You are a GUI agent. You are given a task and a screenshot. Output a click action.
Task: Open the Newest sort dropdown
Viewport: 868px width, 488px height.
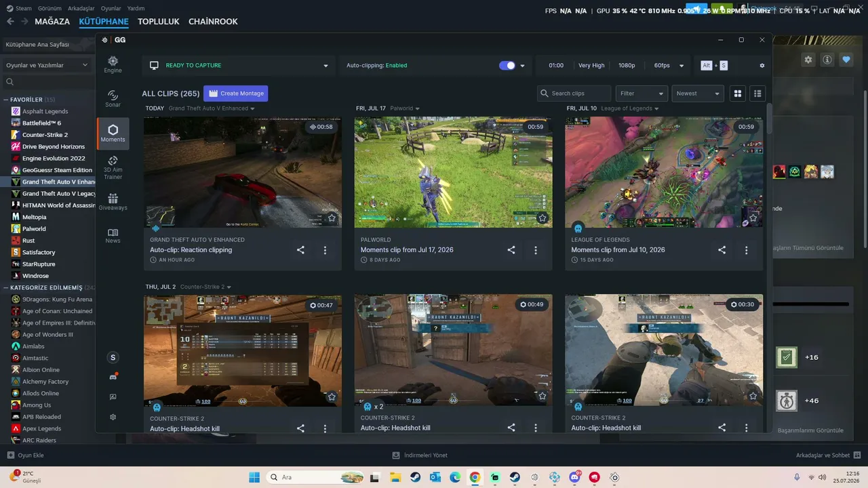pos(698,94)
